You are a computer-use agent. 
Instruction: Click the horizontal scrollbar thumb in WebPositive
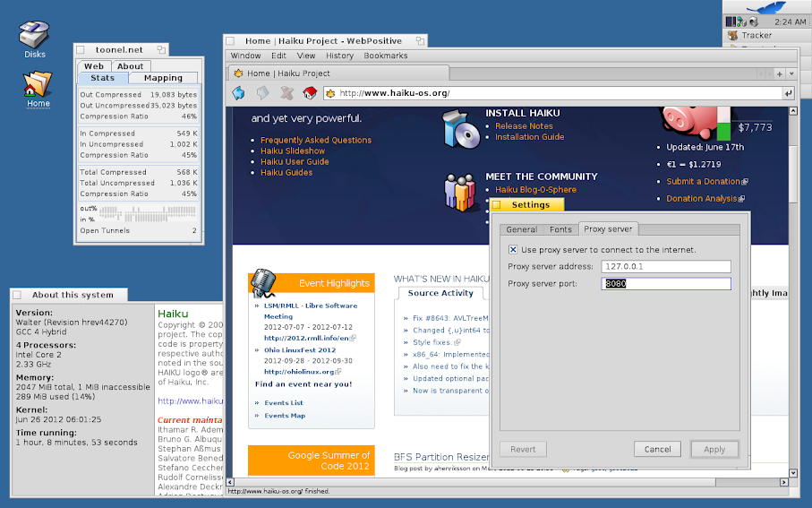point(474,482)
